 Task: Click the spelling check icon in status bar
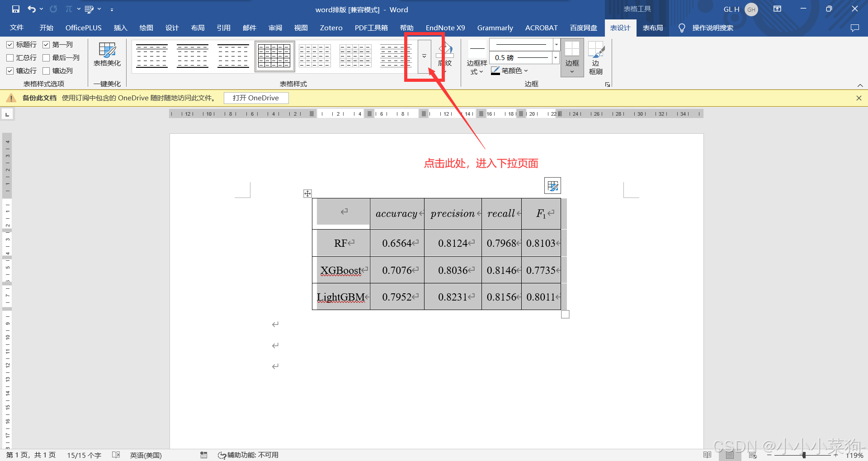(116, 455)
